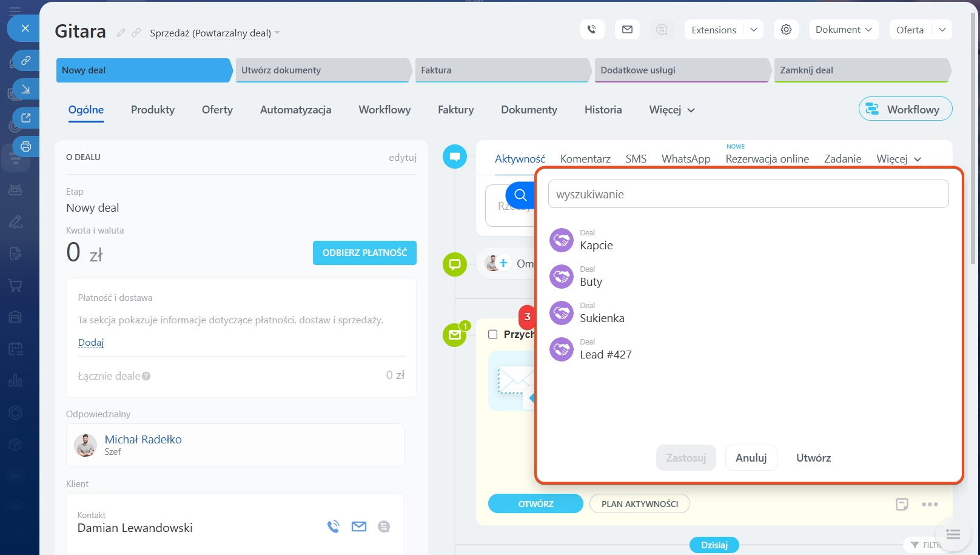Click the PLAN AKTYWNOŚCI button

[640, 503]
